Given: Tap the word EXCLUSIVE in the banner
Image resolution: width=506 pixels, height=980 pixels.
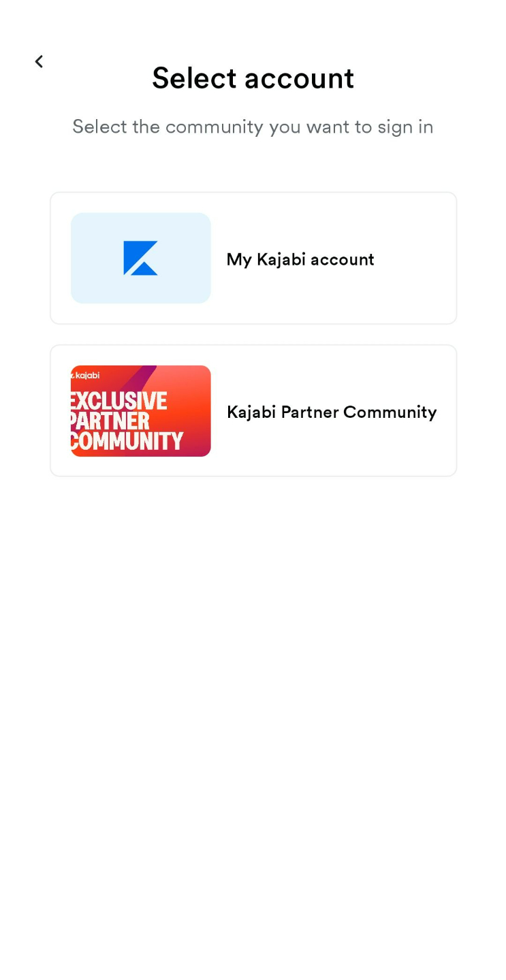Looking at the screenshot, I should pyautogui.click(x=119, y=401).
